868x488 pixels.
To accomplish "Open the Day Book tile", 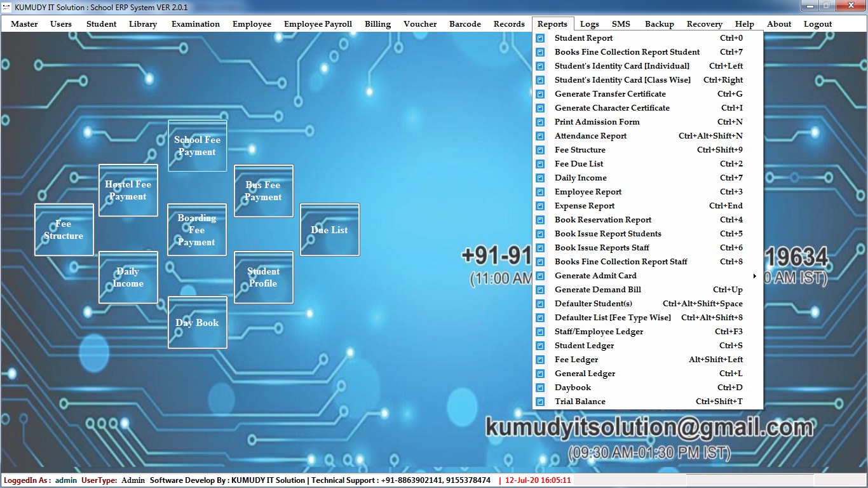I will coord(197,323).
